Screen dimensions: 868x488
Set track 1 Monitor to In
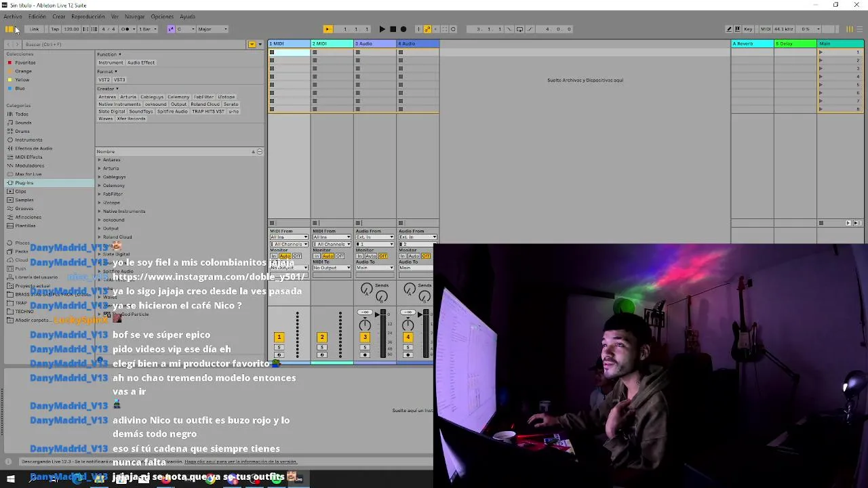274,256
